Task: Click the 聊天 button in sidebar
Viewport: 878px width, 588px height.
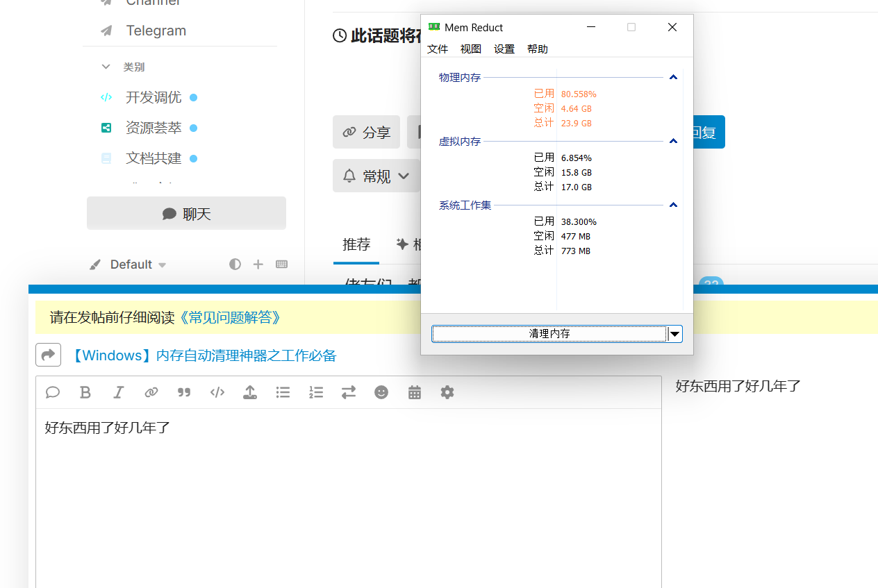Action: click(186, 213)
